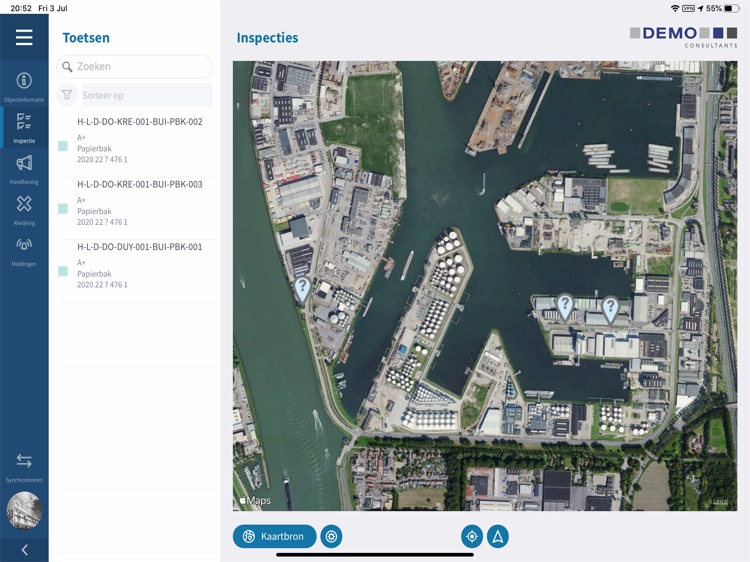This screenshot has width=750, height=562.
Task: Open Meldingen section
Action: [24, 251]
